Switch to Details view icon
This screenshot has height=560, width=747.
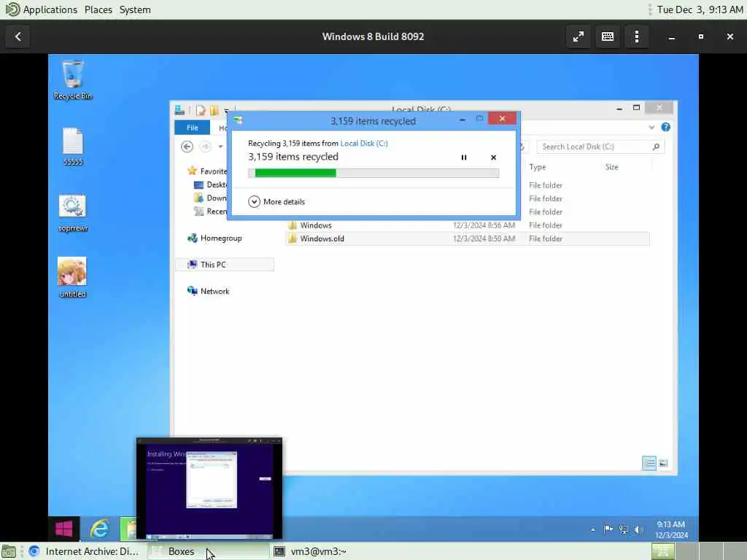tap(649, 463)
